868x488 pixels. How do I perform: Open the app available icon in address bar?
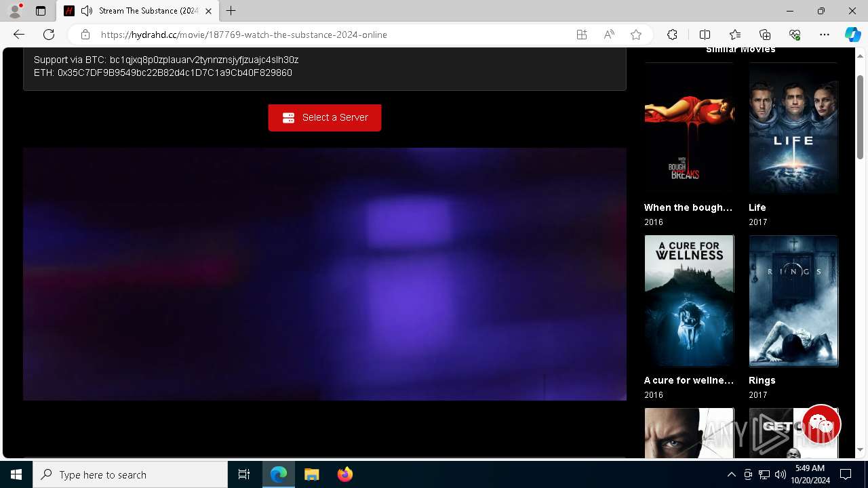pos(582,35)
